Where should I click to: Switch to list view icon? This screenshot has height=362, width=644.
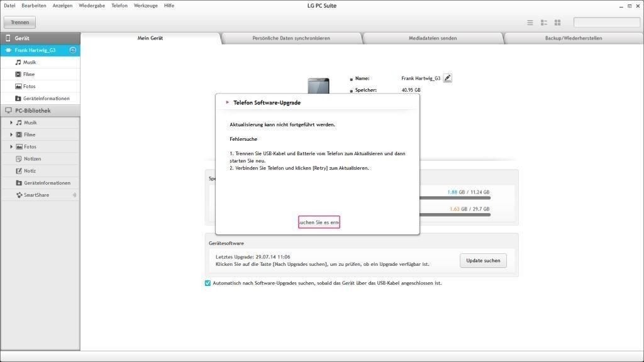click(530, 23)
